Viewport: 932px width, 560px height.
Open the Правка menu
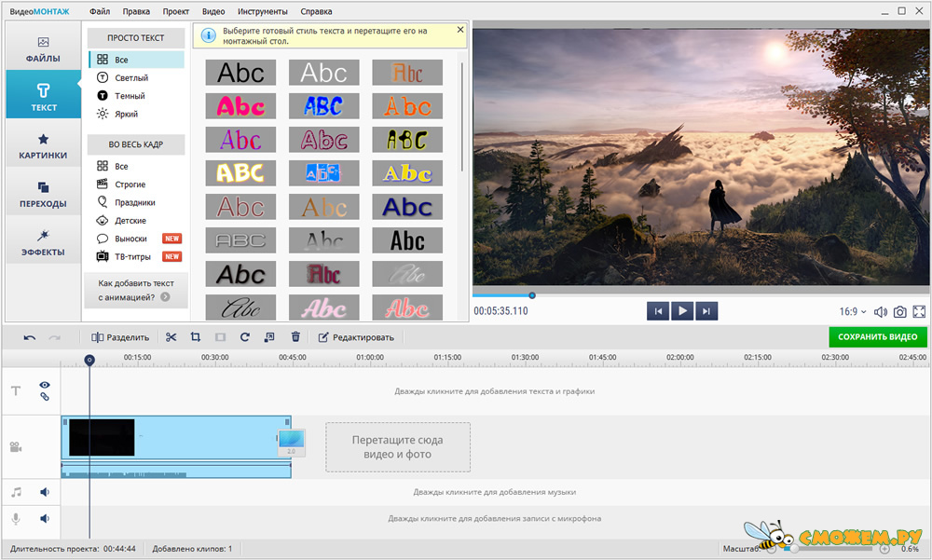136,11
